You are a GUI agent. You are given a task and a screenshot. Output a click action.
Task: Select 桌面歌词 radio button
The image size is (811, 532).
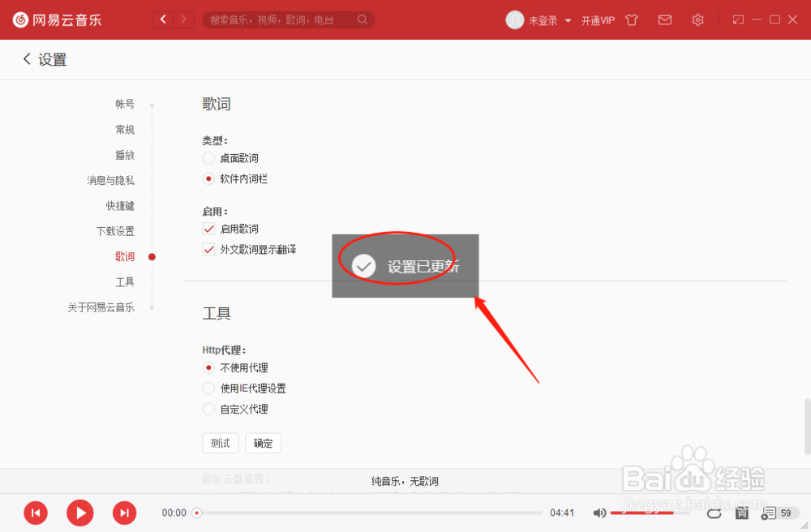[x=208, y=158]
